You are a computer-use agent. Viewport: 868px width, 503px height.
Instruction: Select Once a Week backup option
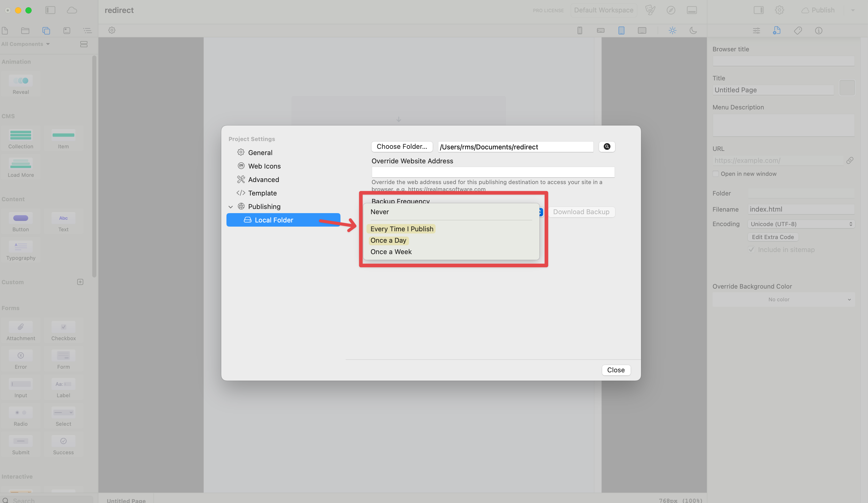point(391,252)
